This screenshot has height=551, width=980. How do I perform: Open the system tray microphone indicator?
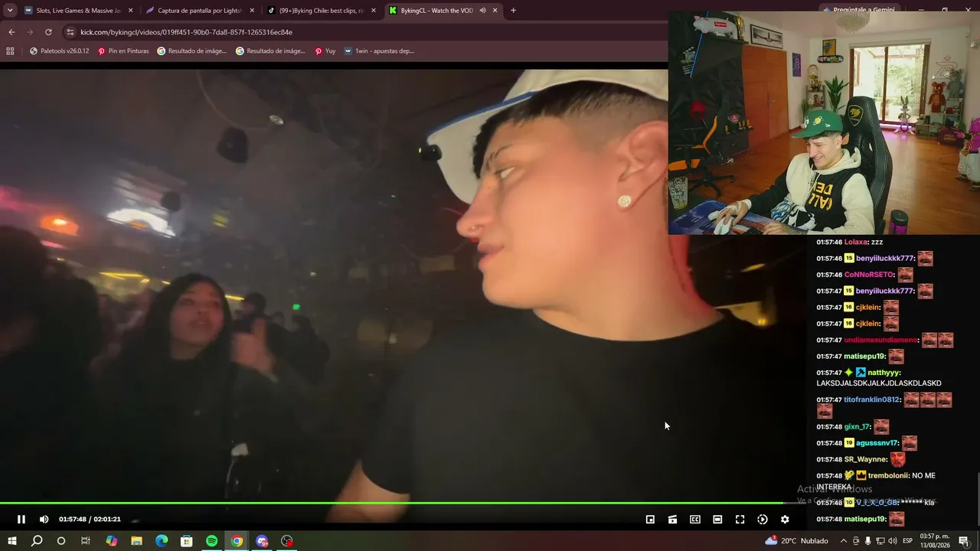[x=867, y=541]
